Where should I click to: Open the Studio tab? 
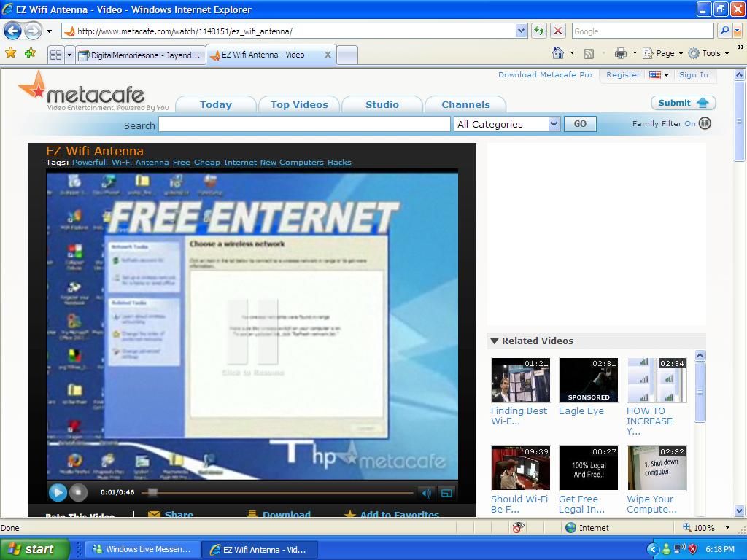click(382, 104)
